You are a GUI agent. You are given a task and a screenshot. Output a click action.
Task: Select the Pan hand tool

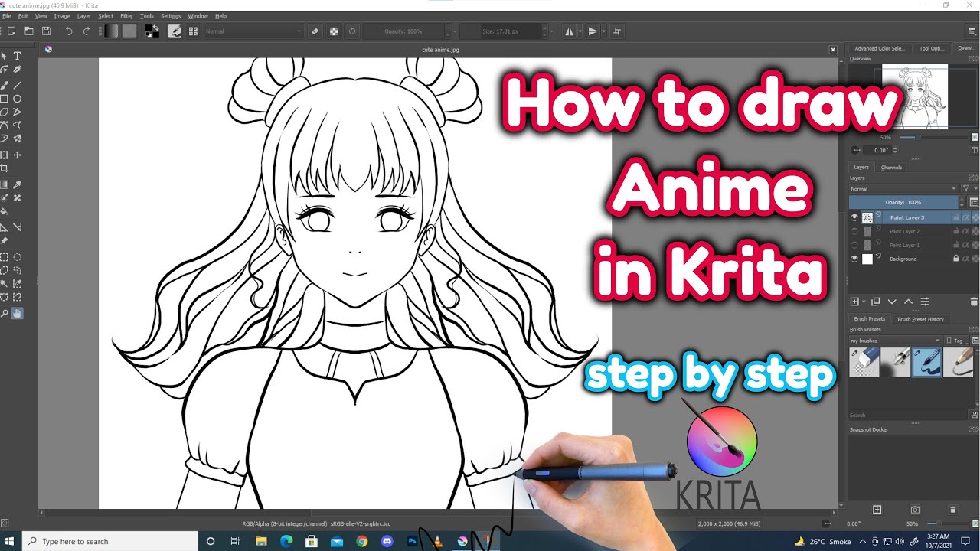click(17, 313)
